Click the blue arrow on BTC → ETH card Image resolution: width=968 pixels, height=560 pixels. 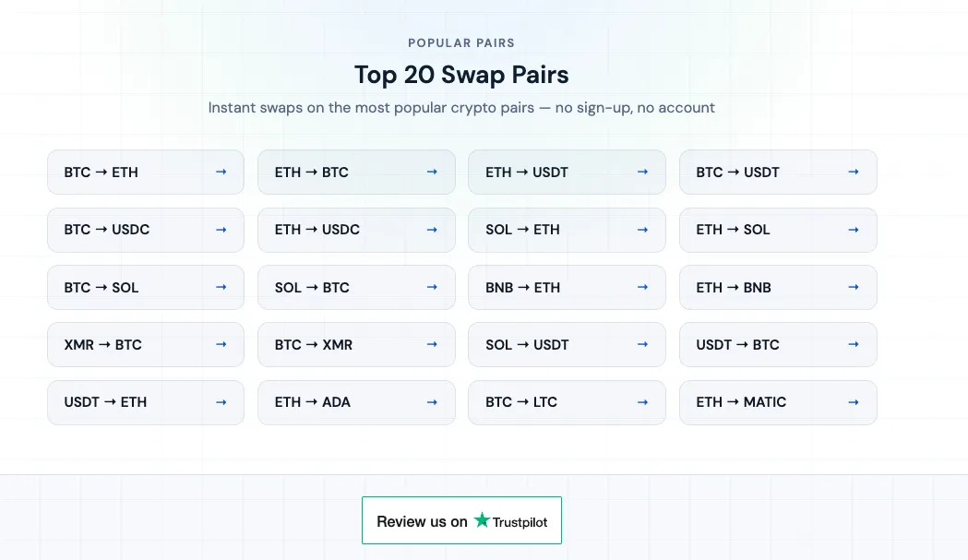coord(221,172)
